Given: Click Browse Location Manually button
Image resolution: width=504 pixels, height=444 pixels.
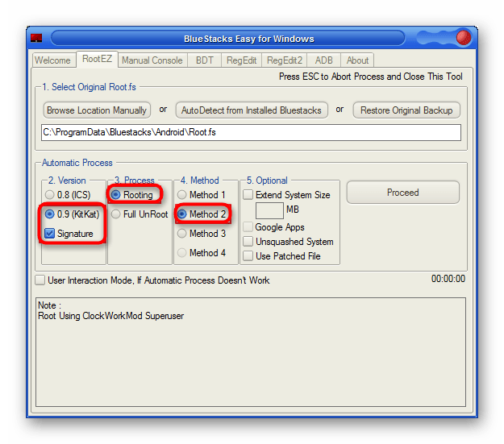Looking at the screenshot, I should (97, 110).
